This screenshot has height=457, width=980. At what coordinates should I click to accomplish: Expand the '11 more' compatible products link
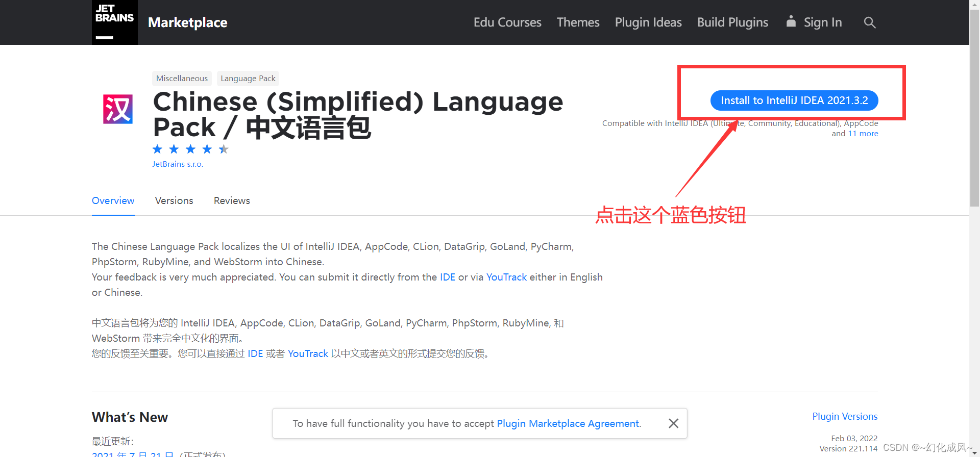point(863,134)
